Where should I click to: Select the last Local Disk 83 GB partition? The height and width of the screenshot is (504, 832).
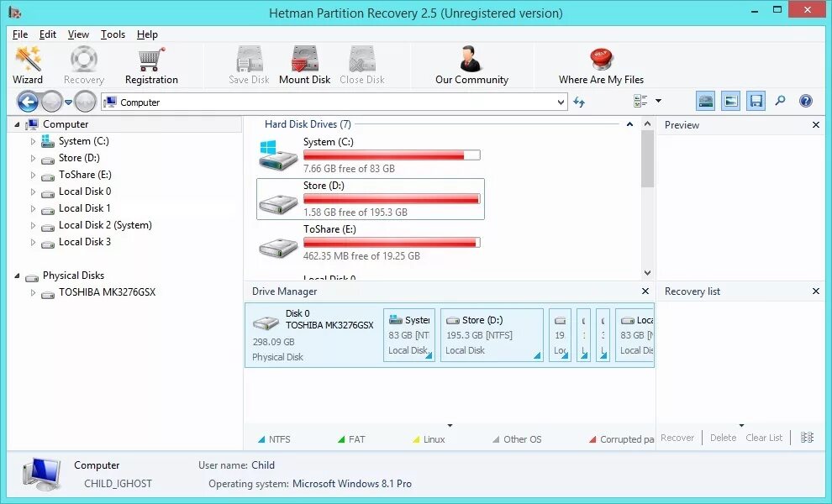click(x=635, y=335)
